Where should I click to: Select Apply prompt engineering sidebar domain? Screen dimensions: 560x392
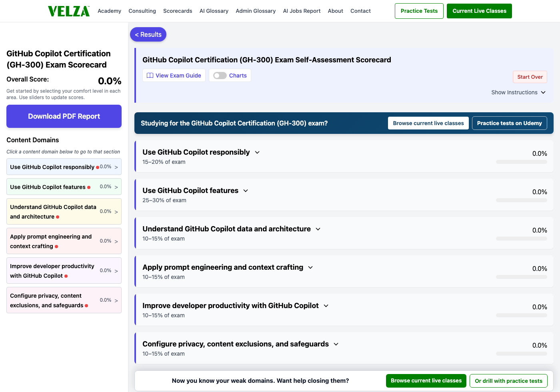click(64, 241)
